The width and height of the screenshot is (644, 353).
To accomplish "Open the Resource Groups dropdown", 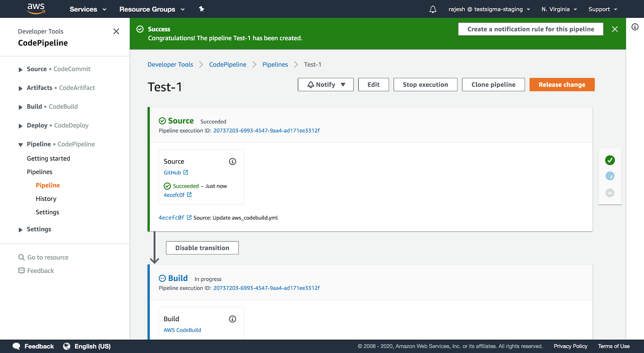I will (x=152, y=9).
